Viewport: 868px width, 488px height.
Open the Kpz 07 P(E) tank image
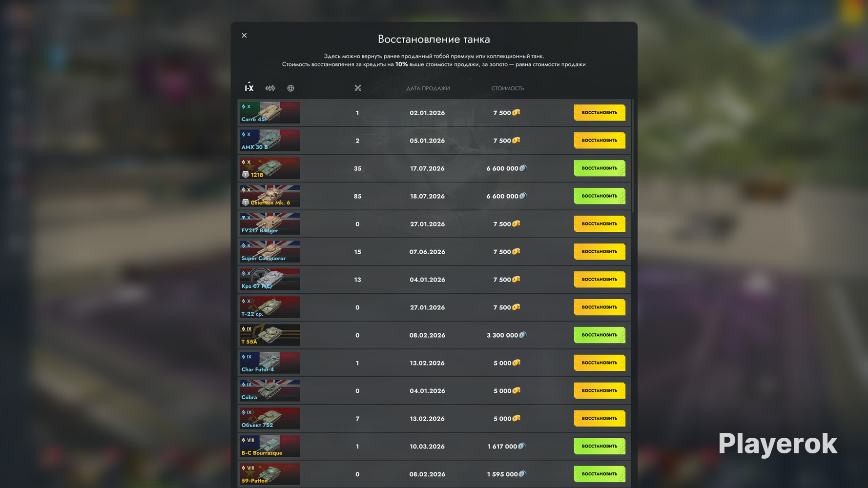click(x=269, y=280)
